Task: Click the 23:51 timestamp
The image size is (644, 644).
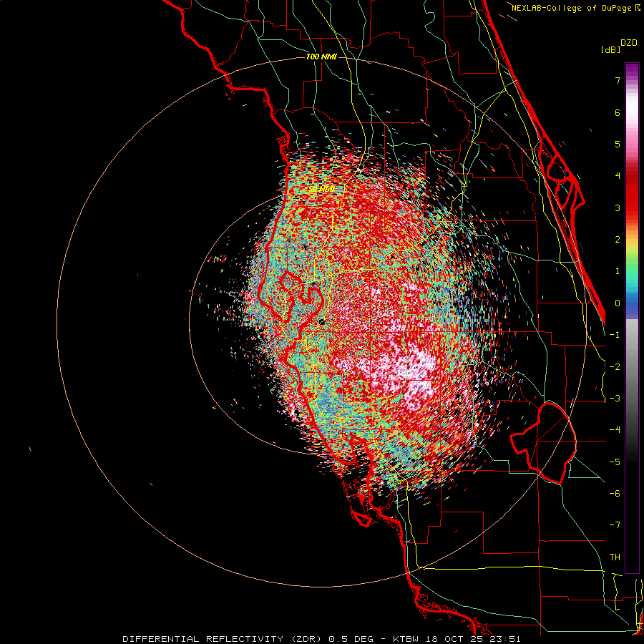Action: pos(505,639)
